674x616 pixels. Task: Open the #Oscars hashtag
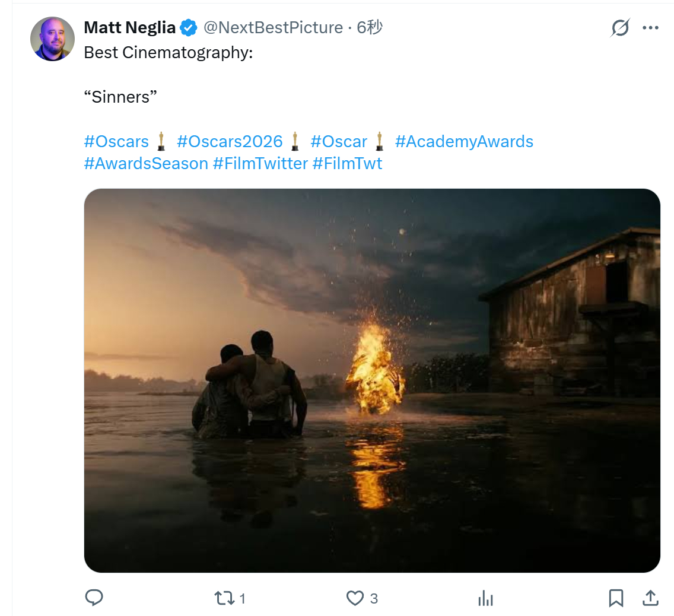pyautogui.click(x=116, y=142)
